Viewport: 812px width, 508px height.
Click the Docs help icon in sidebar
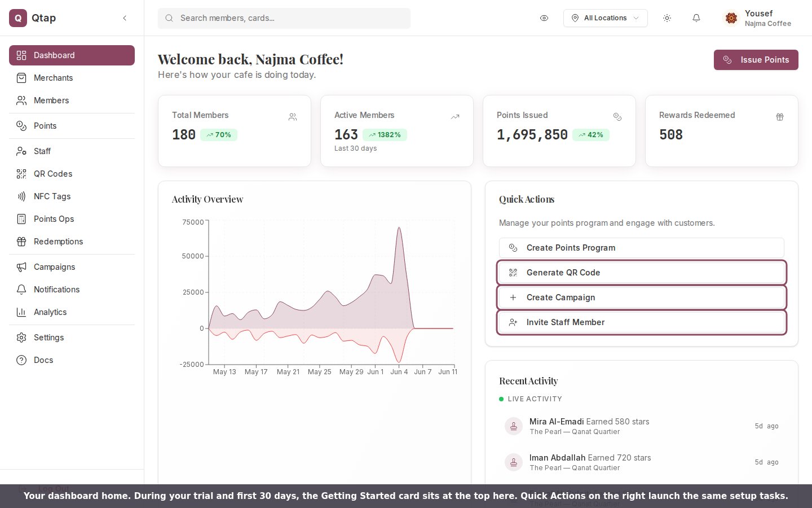coord(21,360)
